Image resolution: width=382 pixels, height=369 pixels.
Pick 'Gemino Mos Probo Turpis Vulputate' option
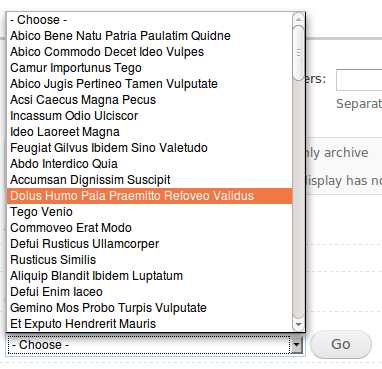(149, 308)
